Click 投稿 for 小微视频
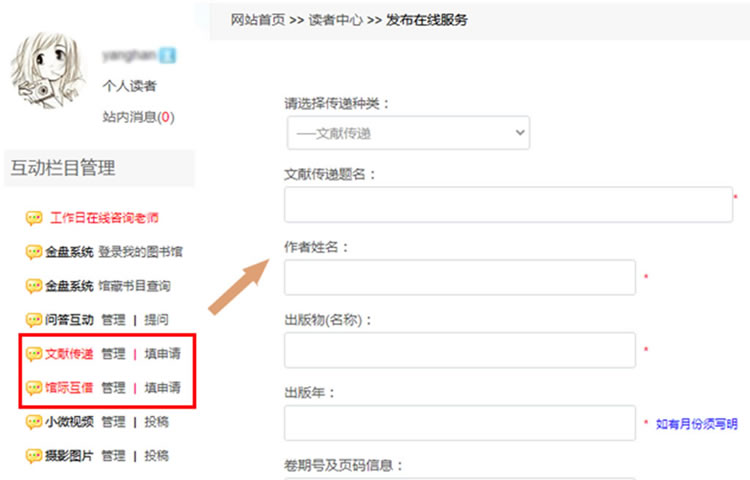This screenshot has width=750, height=480. (156, 422)
